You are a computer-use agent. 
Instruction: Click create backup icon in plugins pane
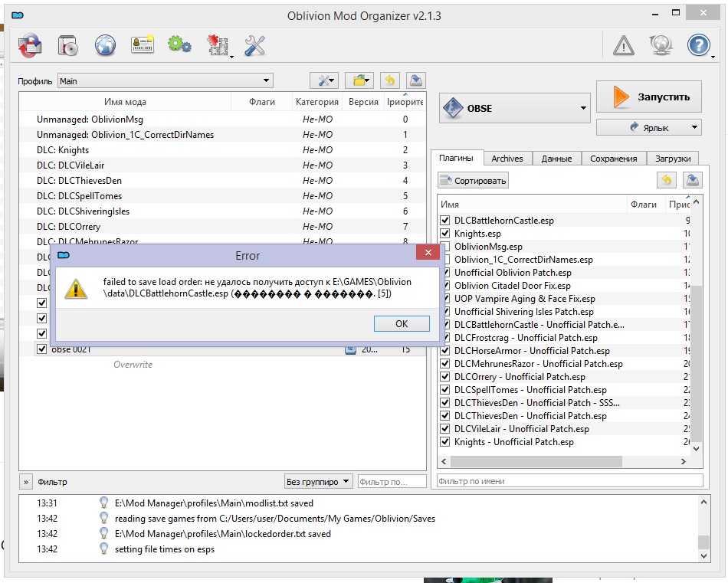point(693,180)
